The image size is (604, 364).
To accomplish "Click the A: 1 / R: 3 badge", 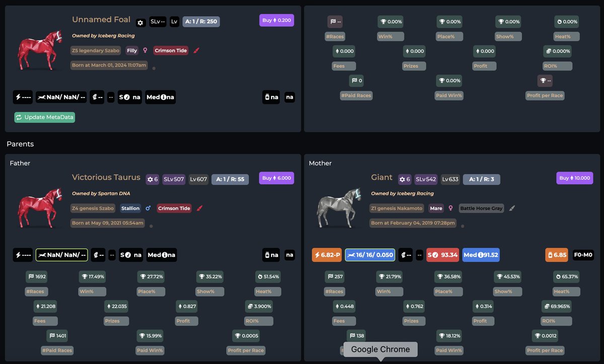I will 481,179.
